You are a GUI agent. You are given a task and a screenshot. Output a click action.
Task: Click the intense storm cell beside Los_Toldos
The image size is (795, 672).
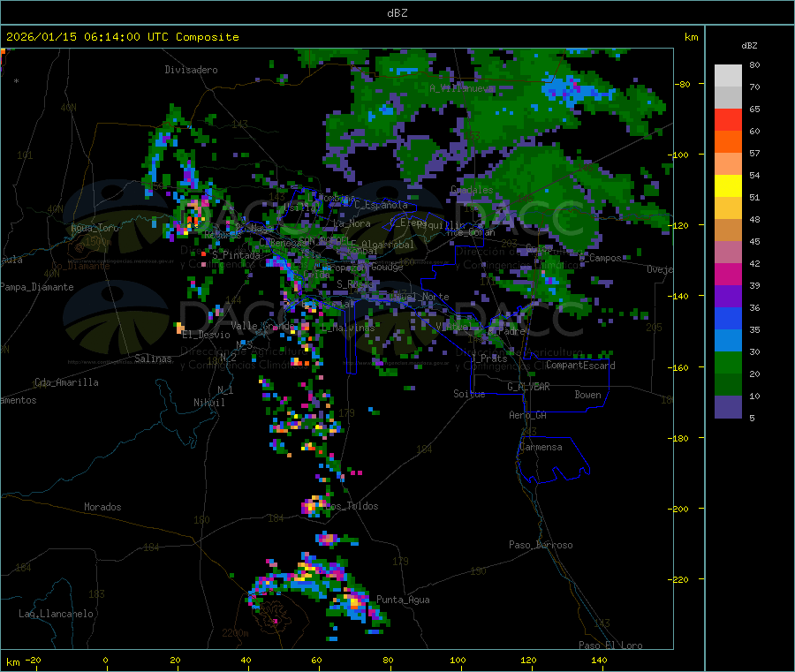314,506
